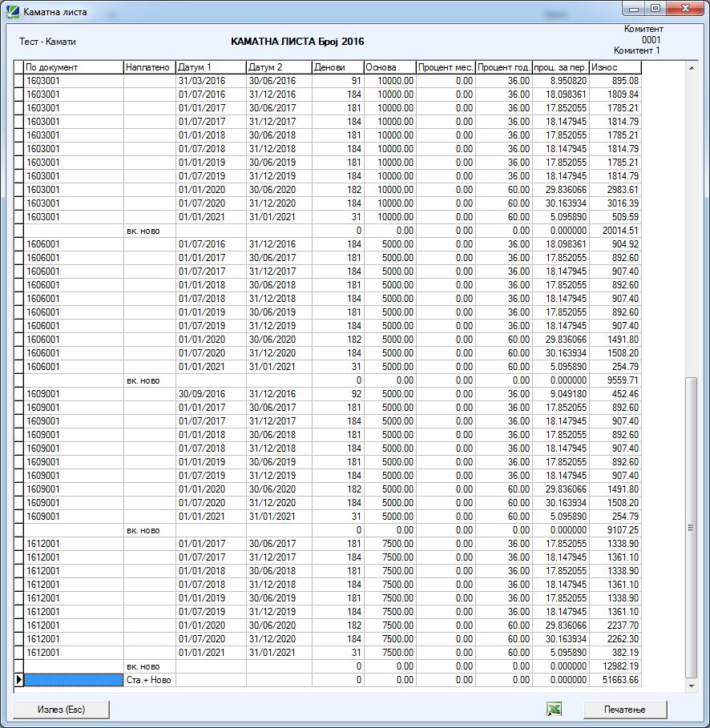
Task: Click the Износ column header
Action: (x=615, y=67)
